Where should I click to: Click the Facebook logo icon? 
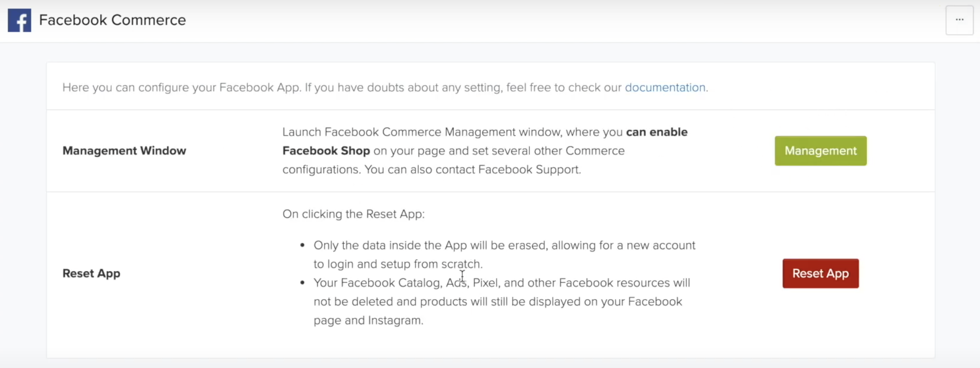20,20
